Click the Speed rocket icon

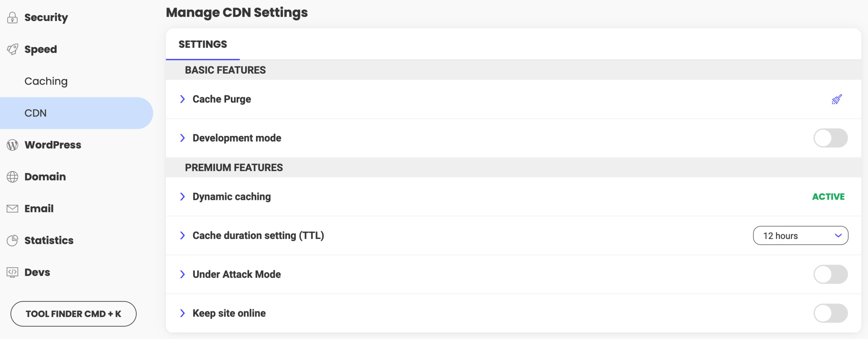pos(13,49)
